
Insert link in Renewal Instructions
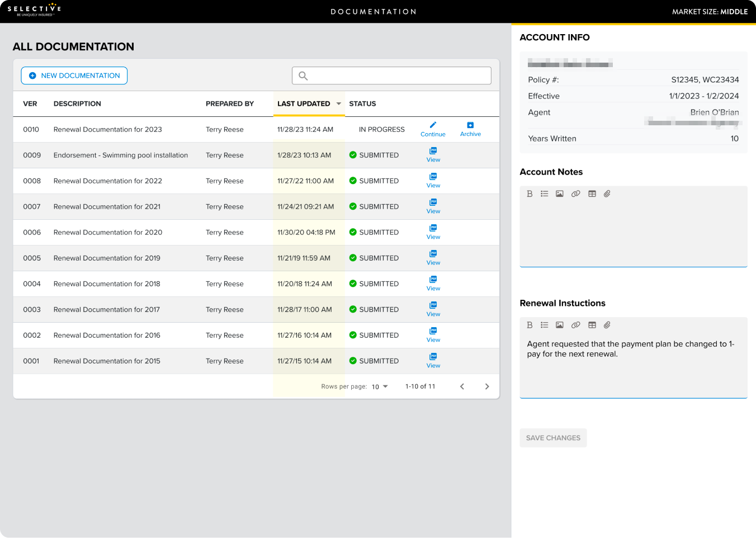tap(575, 325)
